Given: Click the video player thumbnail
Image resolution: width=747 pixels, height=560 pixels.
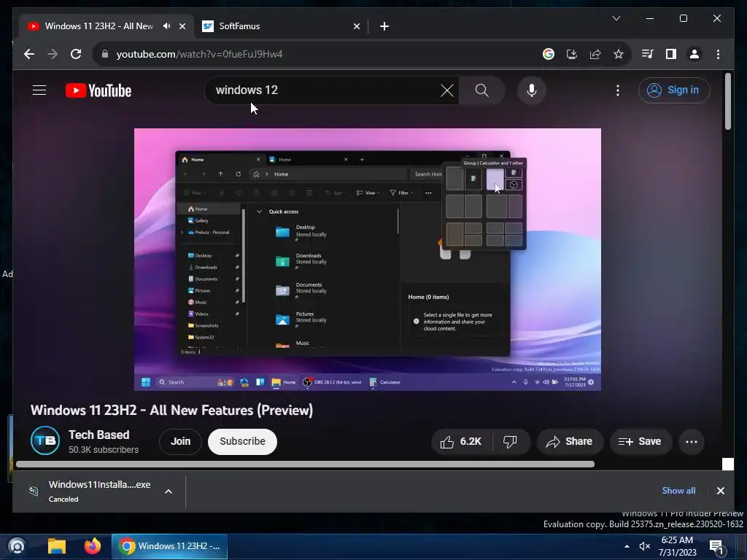Looking at the screenshot, I should tap(368, 260).
